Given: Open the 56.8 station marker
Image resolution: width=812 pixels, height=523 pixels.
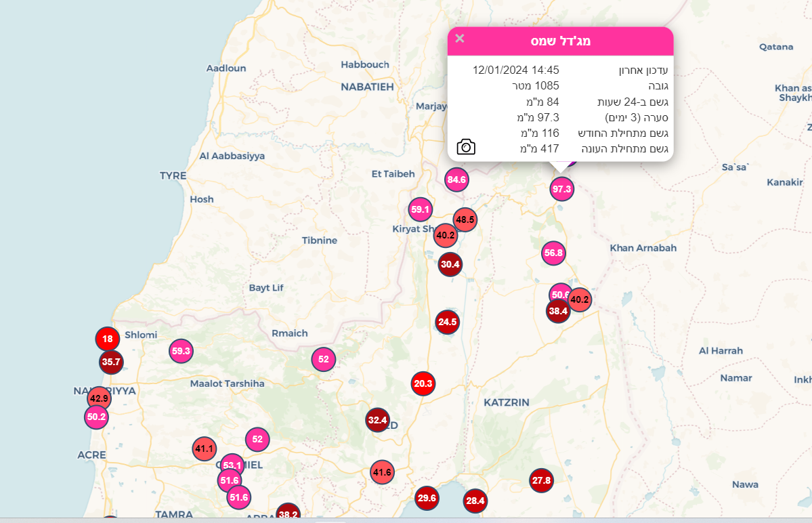Looking at the screenshot, I should pos(553,253).
